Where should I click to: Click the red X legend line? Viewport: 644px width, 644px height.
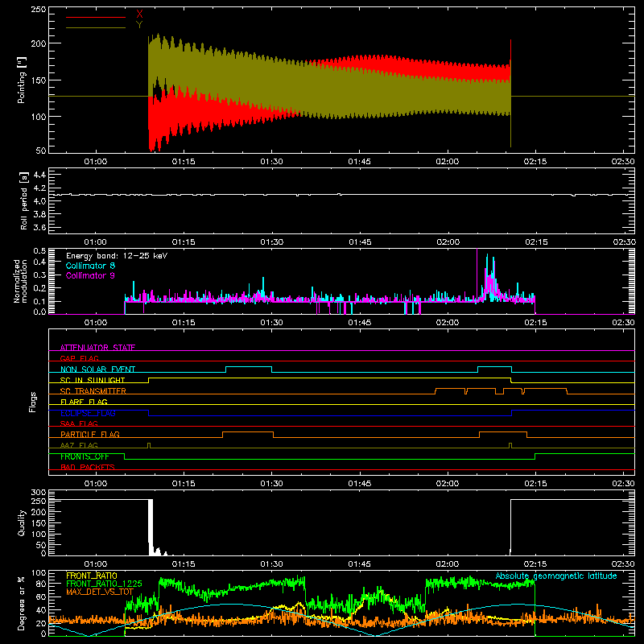[96, 17]
